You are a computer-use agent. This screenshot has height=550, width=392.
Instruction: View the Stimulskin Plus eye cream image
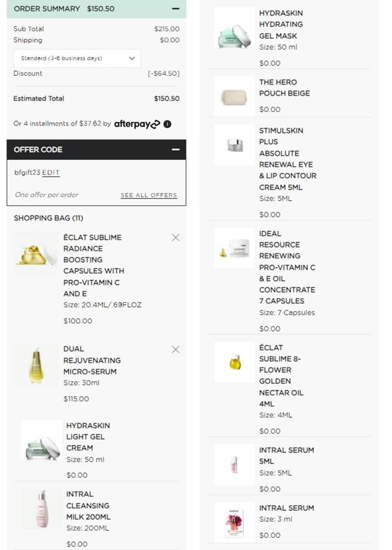tap(234, 145)
